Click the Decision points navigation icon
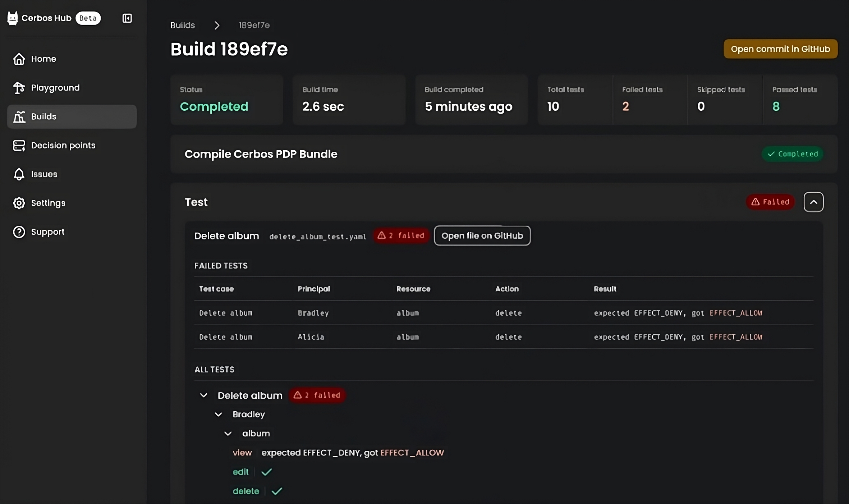The width and height of the screenshot is (849, 504). coord(18,145)
